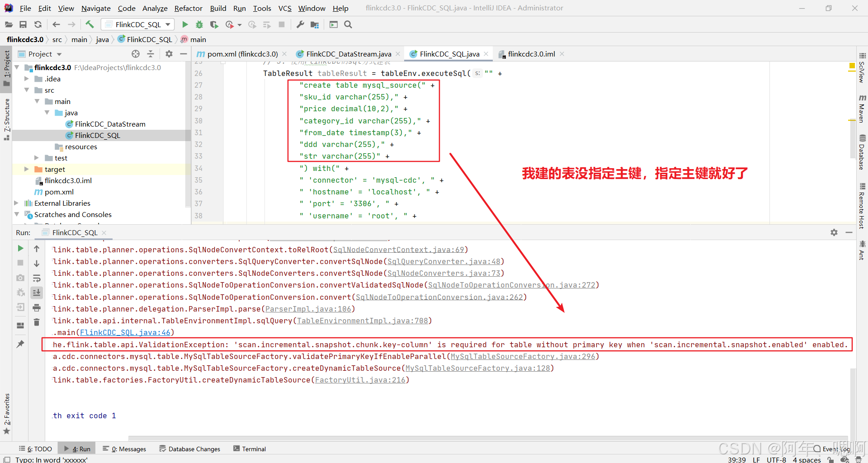Open Run panel gear settings
This screenshot has width=868, height=463.
coord(834,232)
